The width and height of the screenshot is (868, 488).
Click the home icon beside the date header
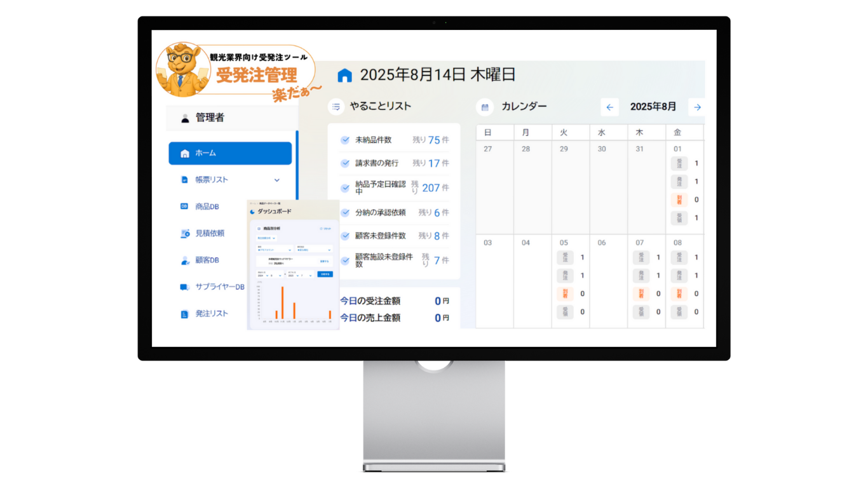click(344, 76)
